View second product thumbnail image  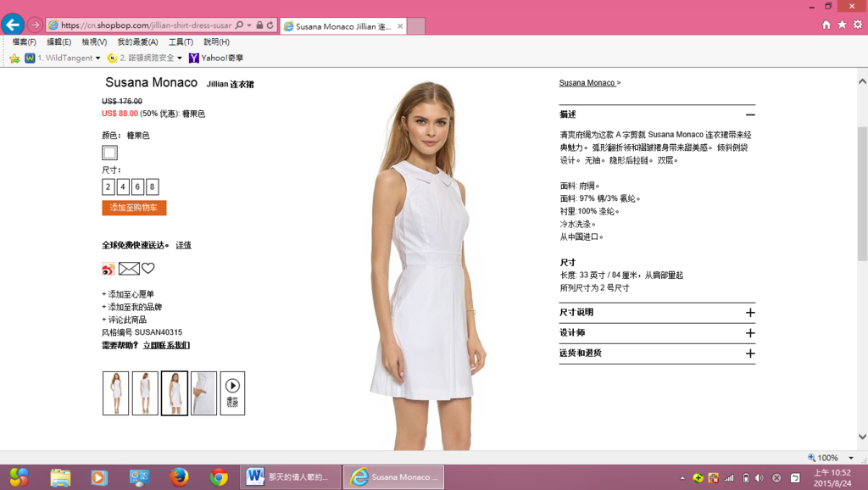(x=145, y=393)
